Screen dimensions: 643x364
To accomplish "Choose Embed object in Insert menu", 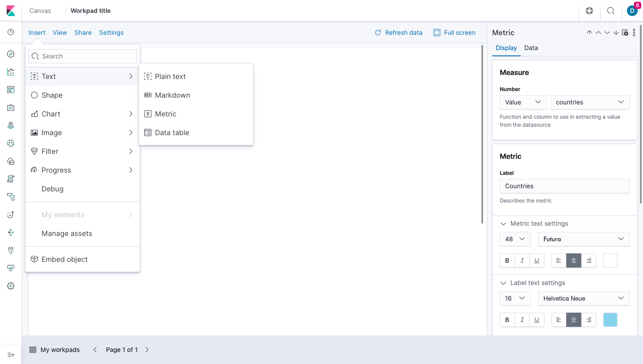I will (x=83, y=259).
